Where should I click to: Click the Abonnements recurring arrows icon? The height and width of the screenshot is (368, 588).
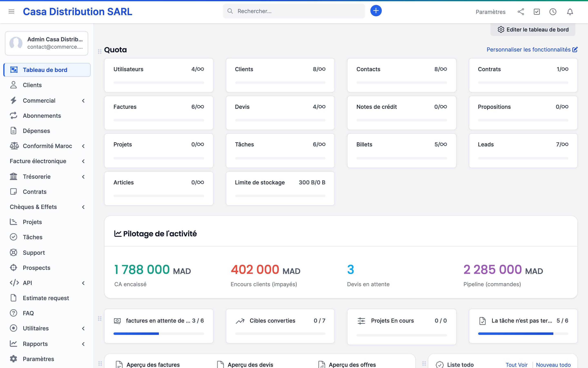[x=14, y=115]
